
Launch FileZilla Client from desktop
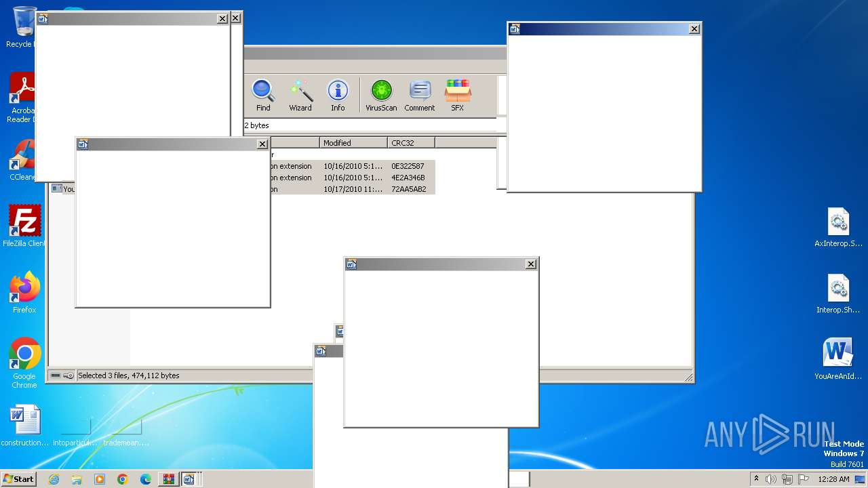24,226
